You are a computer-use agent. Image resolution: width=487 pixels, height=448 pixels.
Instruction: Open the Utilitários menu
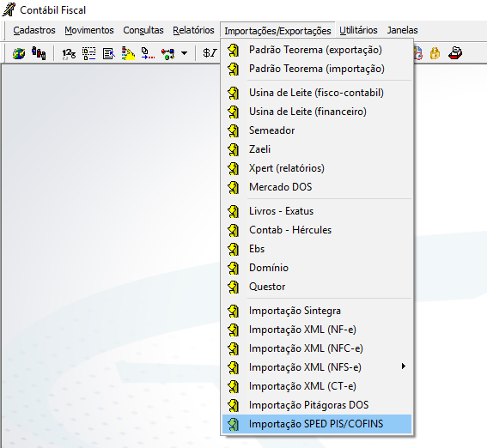358,30
